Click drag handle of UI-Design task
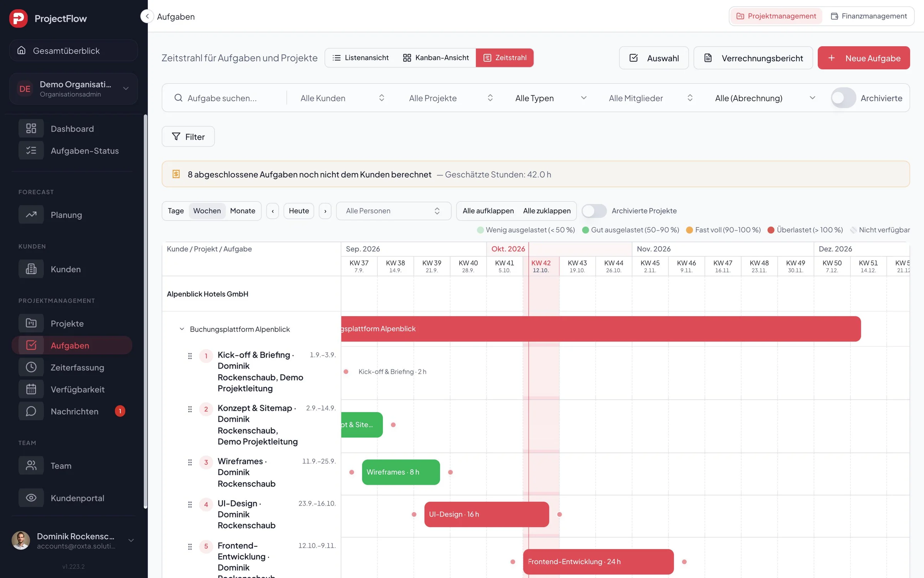This screenshot has height=578, width=924. click(x=190, y=504)
